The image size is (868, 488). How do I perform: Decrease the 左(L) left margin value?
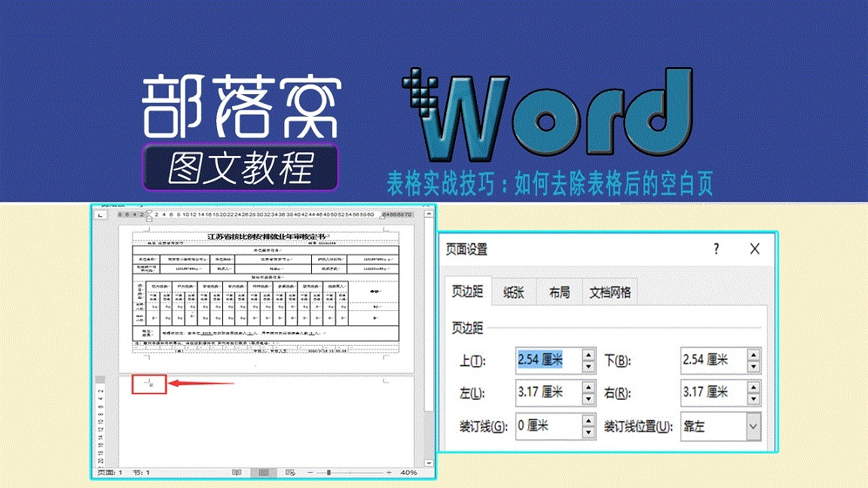(588, 399)
